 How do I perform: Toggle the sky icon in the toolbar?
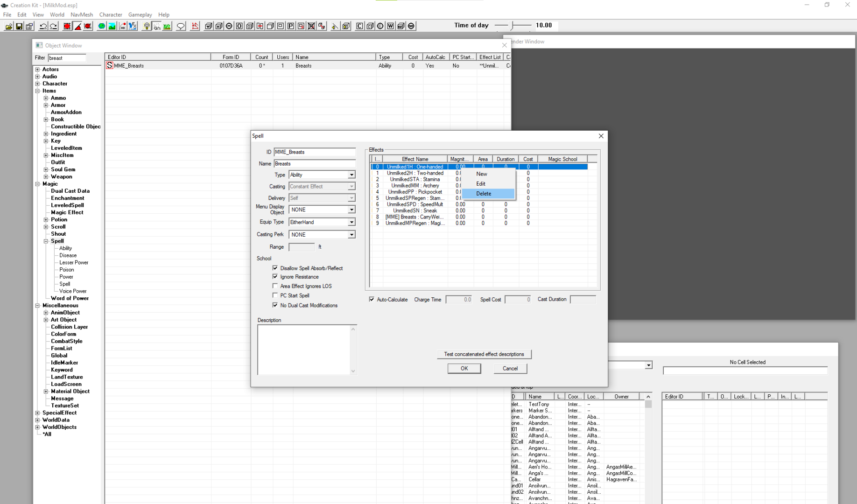tap(157, 26)
